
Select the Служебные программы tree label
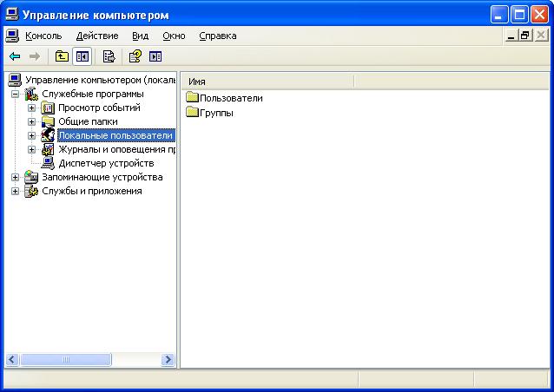point(93,94)
